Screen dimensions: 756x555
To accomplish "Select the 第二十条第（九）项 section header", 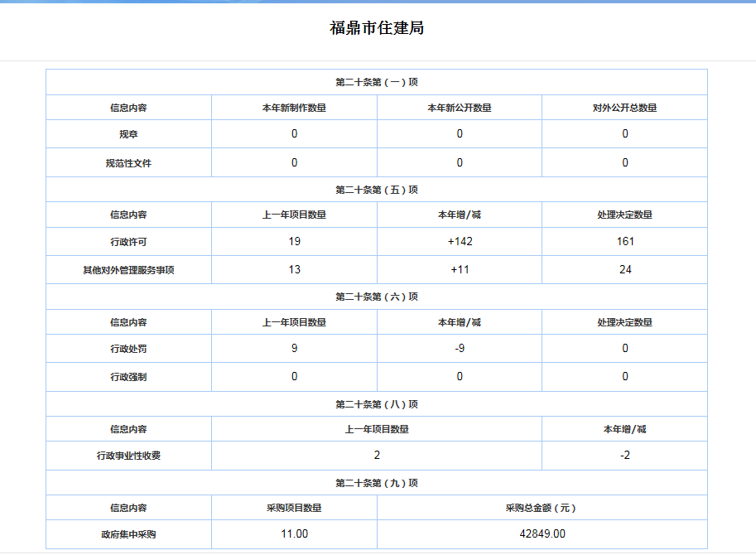I will point(377,483).
